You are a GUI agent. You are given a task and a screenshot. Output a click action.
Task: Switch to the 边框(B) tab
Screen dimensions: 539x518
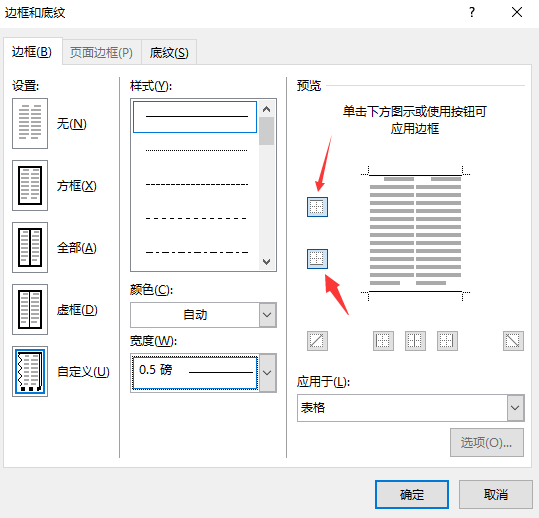(32, 52)
